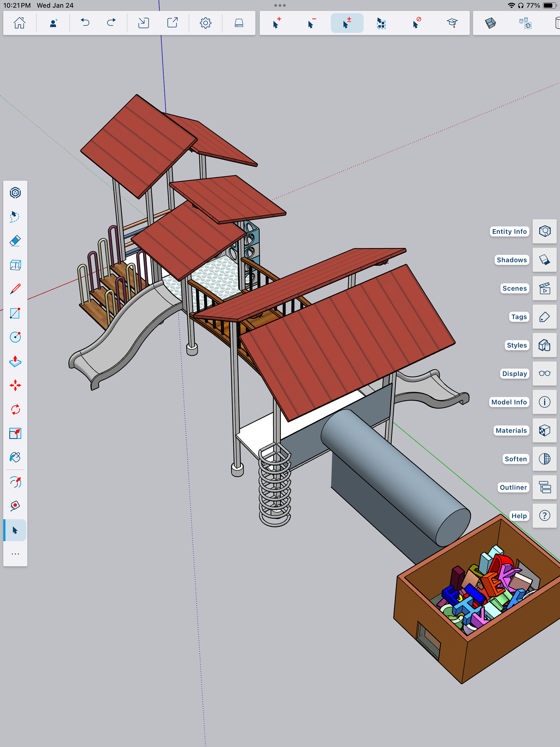Expand more tools via ellipsis
Viewport: 560px width, 747px height.
point(15,554)
